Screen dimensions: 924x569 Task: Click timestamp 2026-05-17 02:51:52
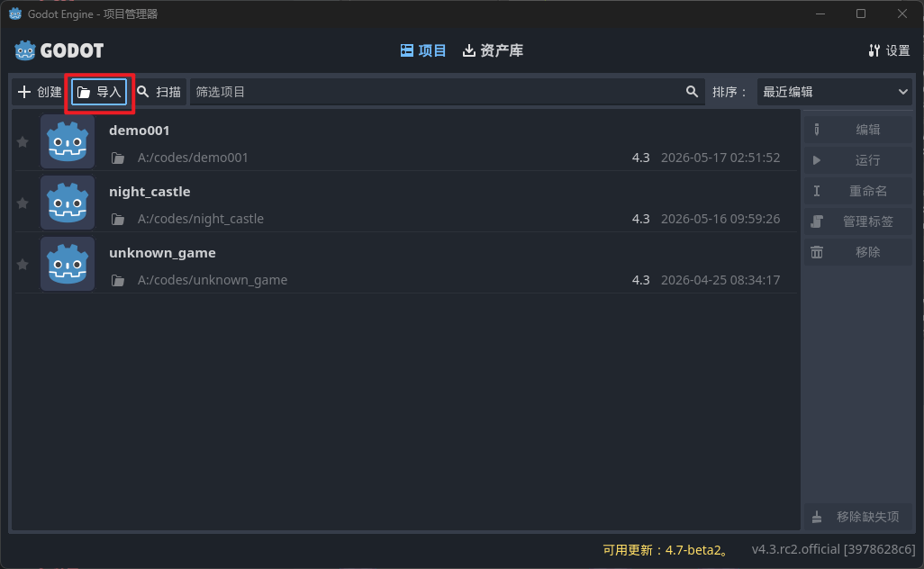(x=720, y=158)
